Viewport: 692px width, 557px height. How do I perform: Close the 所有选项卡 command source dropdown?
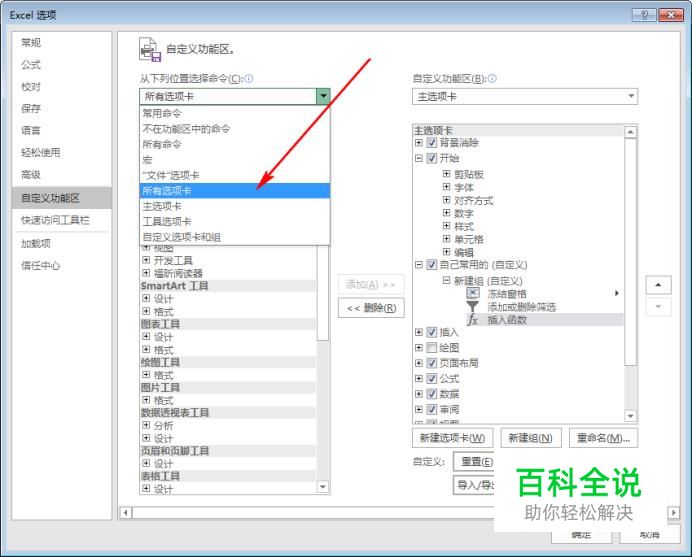tap(323, 96)
